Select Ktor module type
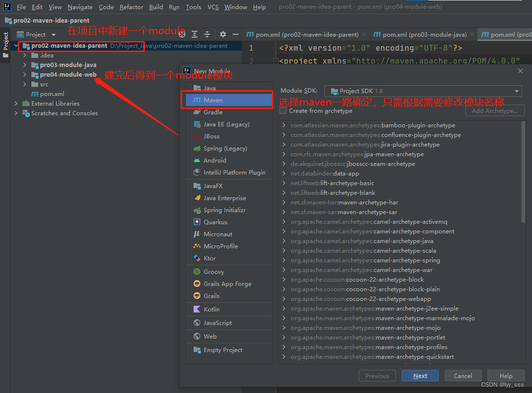The height and width of the screenshot is (393, 532). (x=229, y=258)
